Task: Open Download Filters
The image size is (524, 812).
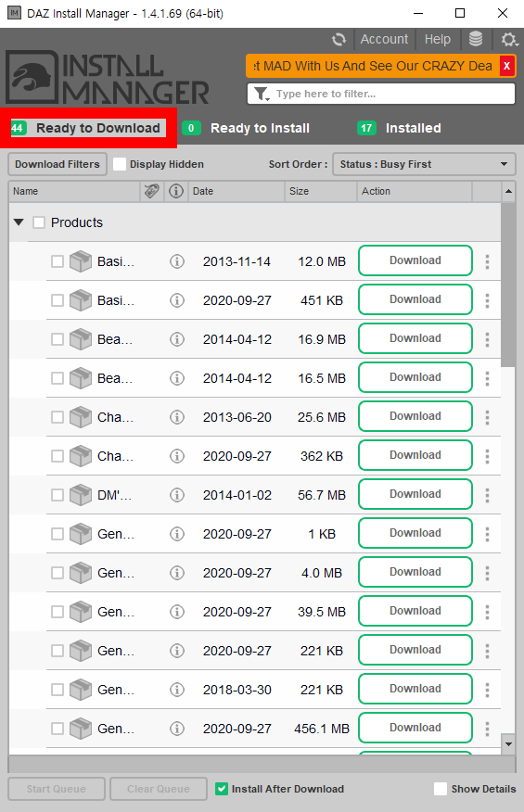Action: [58, 164]
